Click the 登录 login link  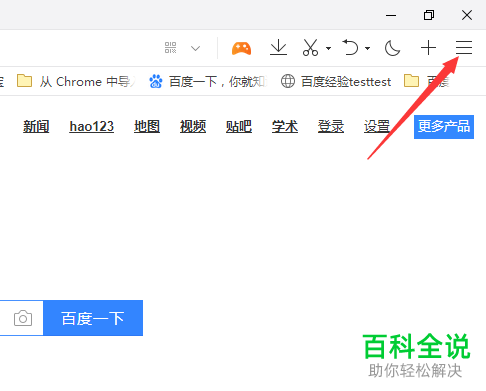click(x=331, y=127)
